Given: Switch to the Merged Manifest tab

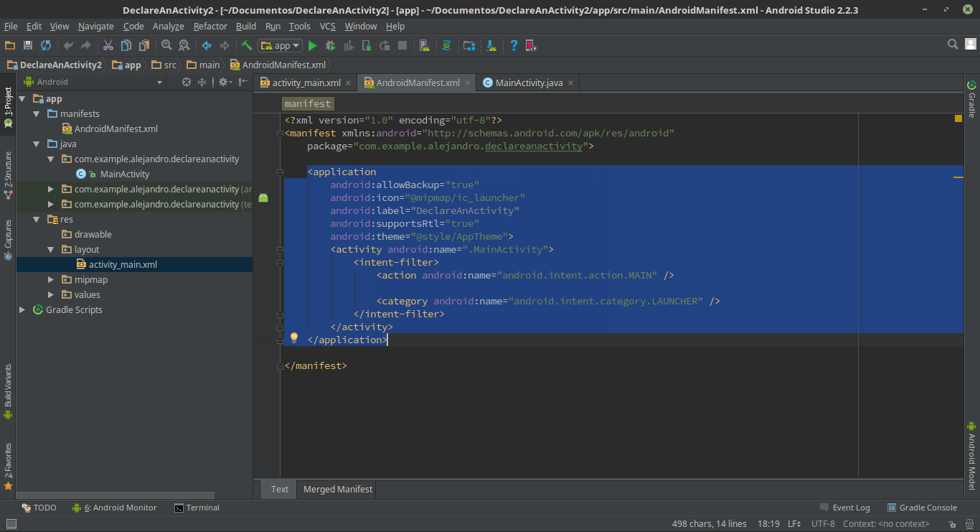Looking at the screenshot, I should [338, 489].
